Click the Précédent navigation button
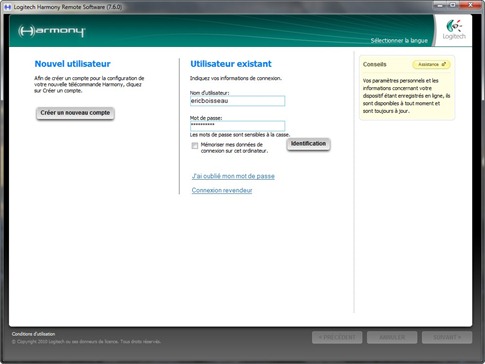Screen dimensions: 485x364 coord(337,337)
